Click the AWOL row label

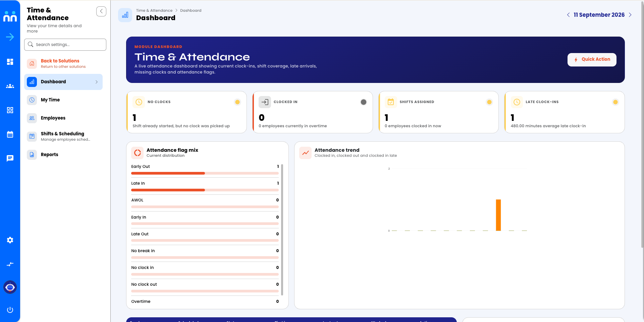tap(137, 200)
